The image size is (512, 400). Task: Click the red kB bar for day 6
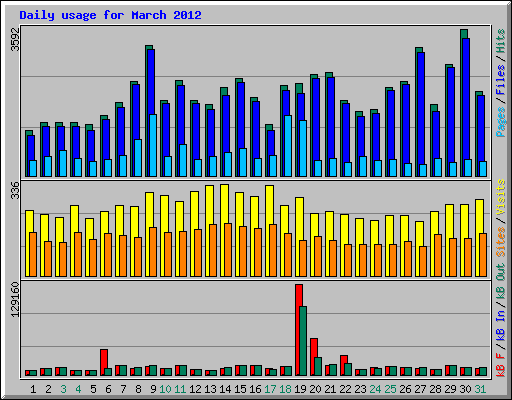pyautogui.click(x=103, y=362)
